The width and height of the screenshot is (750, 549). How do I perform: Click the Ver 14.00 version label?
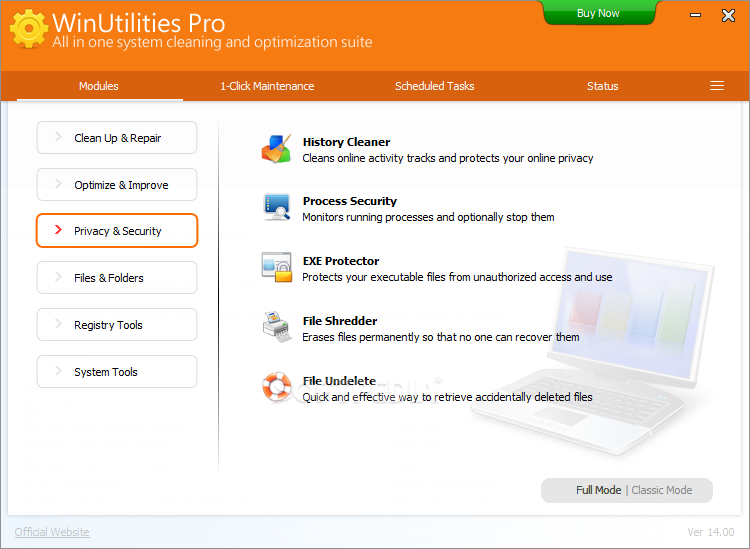pos(710,532)
